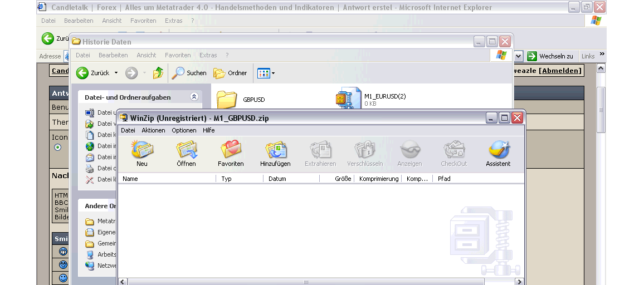This screenshot has height=285, width=644.
Task: Open Ansicht menu in Internet Explorer
Action: pos(112,21)
